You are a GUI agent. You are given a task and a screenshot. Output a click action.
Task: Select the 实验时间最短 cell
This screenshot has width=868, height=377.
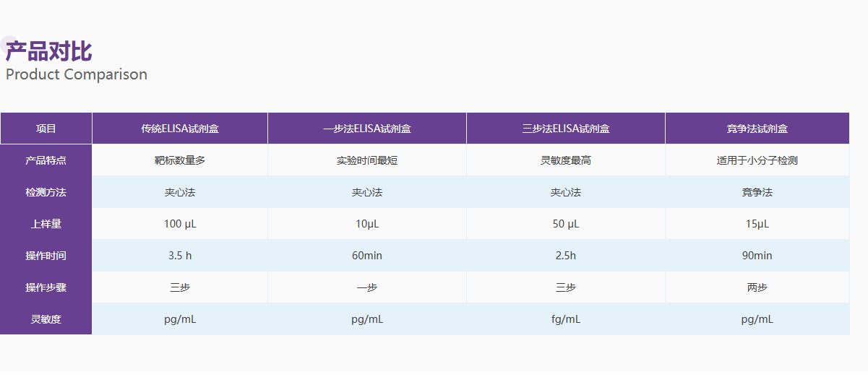tap(367, 160)
